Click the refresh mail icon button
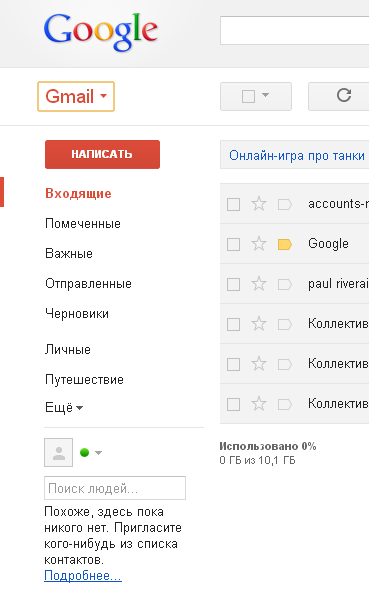The width and height of the screenshot is (369, 600). 343,96
